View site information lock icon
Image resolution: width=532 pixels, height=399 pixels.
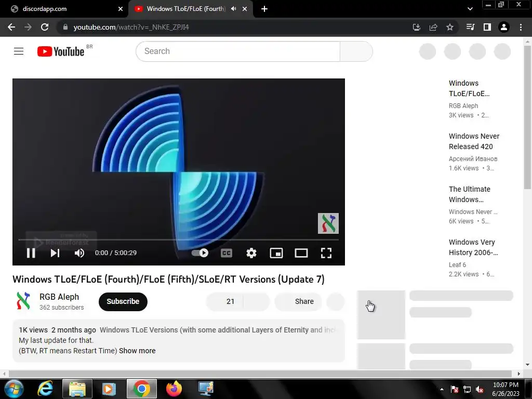pyautogui.click(x=65, y=27)
